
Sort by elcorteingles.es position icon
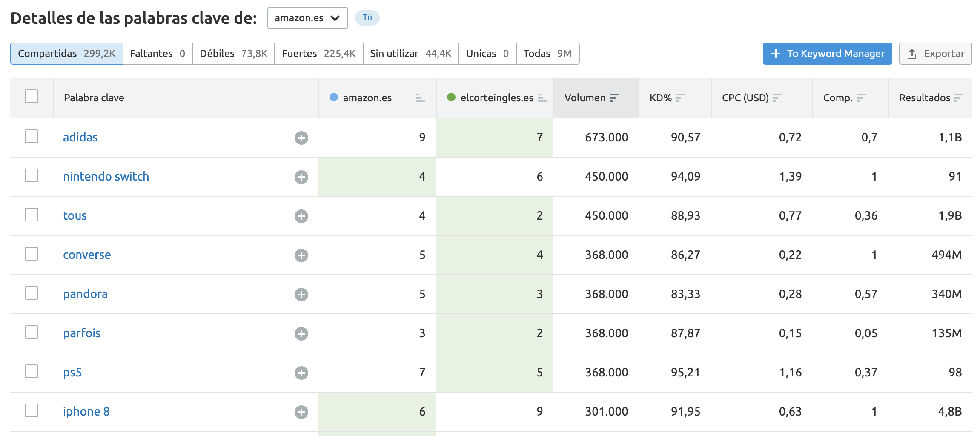542,98
